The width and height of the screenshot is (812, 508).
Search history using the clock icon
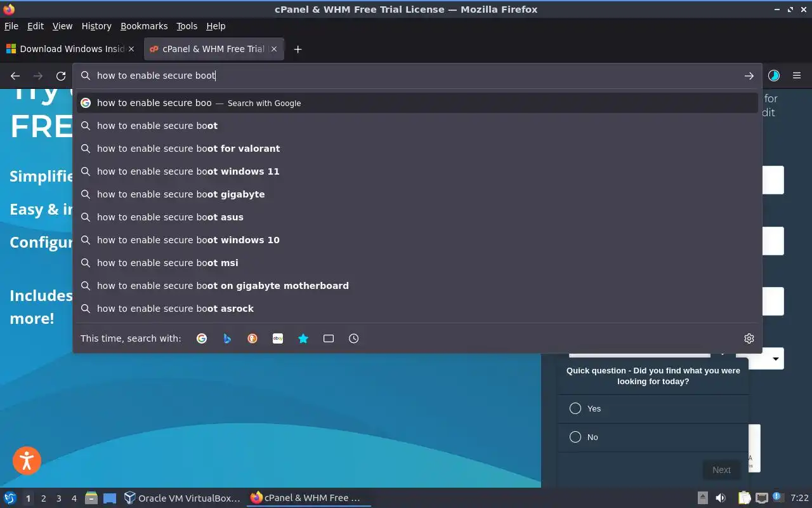tap(354, 338)
